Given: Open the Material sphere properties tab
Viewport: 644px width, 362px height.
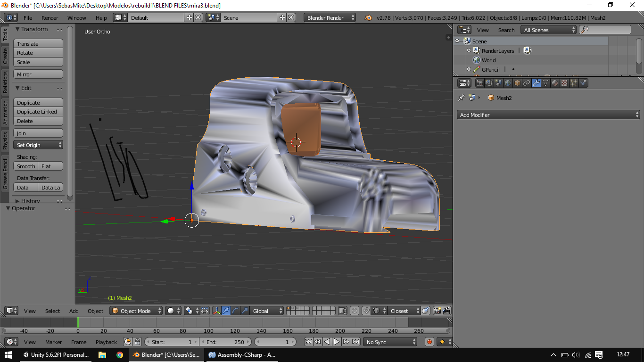Looking at the screenshot, I should click(x=555, y=83).
